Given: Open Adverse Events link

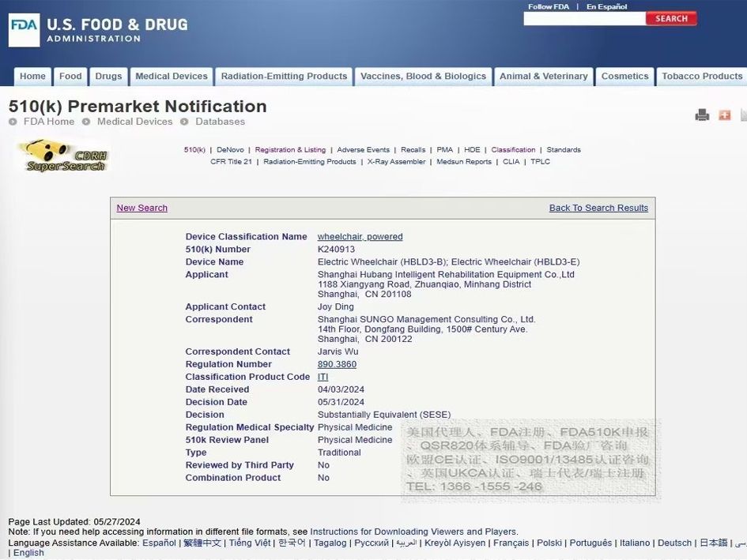Looking at the screenshot, I should coord(363,149).
